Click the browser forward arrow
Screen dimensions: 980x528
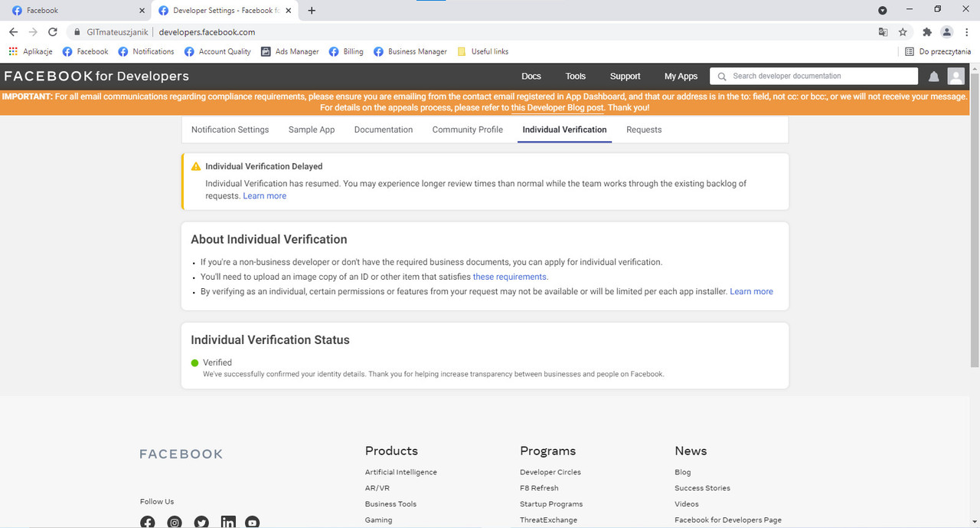(x=33, y=32)
